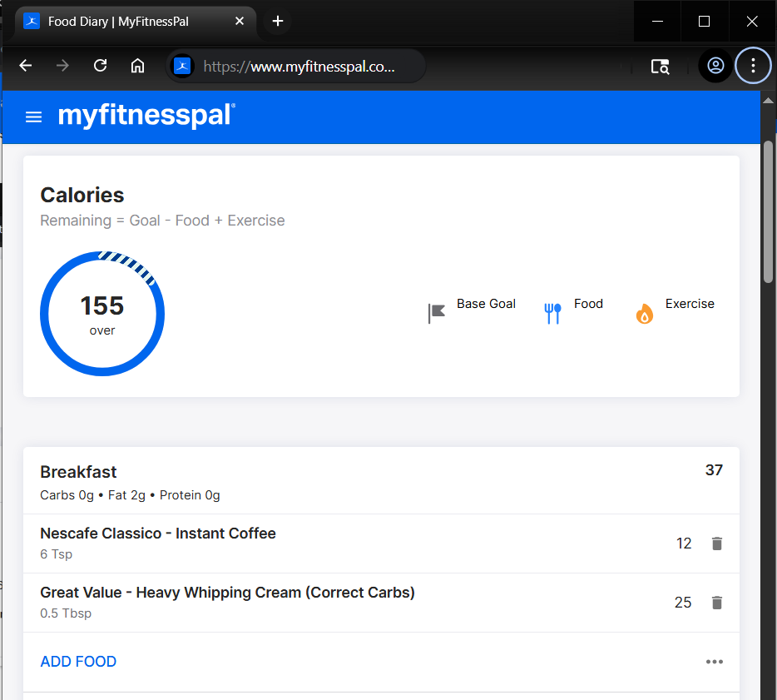Focus the myfitnesspal URL address field
Screen dimensions: 777x700
tap(299, 67)
